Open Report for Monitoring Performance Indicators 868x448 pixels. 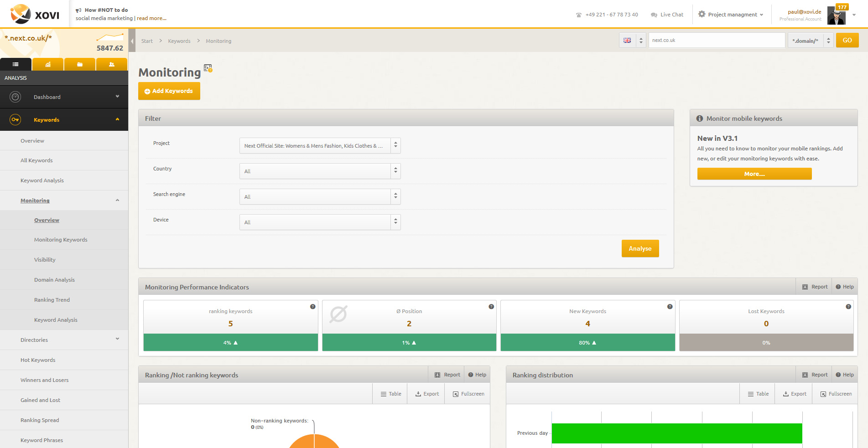(x=815, y=287)
